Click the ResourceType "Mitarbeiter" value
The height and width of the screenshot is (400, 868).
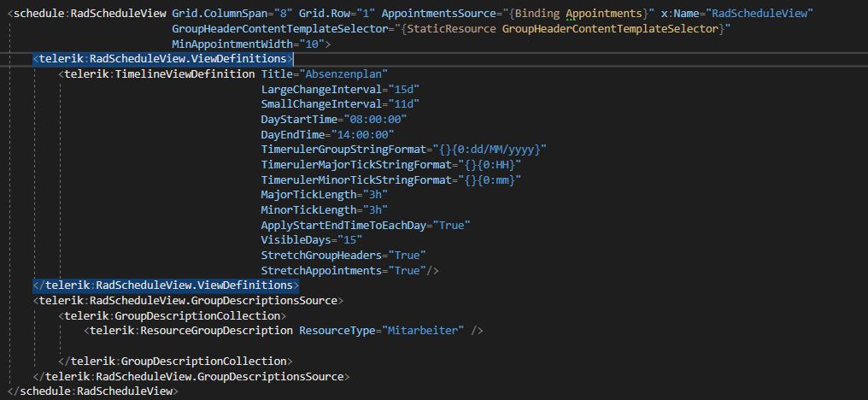click(424, 331)
